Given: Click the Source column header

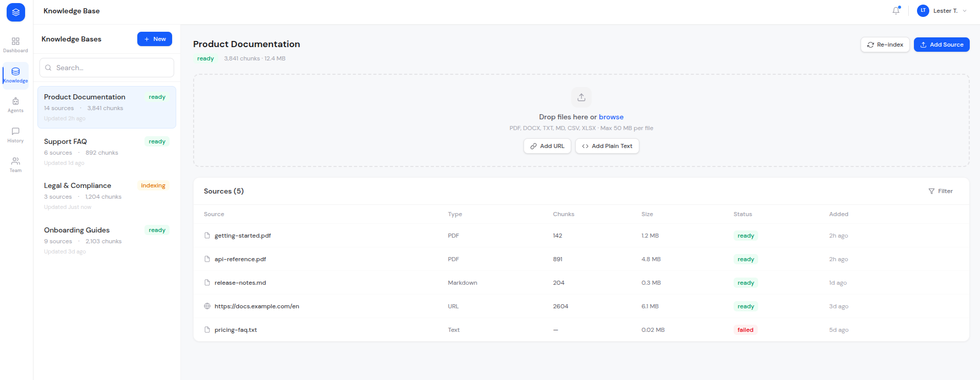Looking at the screenshot, I should tap(214, 214).
